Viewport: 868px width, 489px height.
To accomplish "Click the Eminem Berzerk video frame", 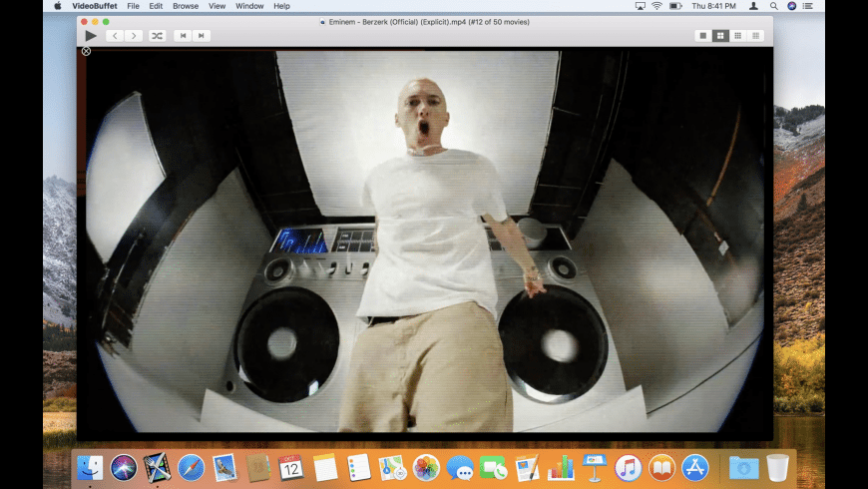I will (x=425, y=240).
